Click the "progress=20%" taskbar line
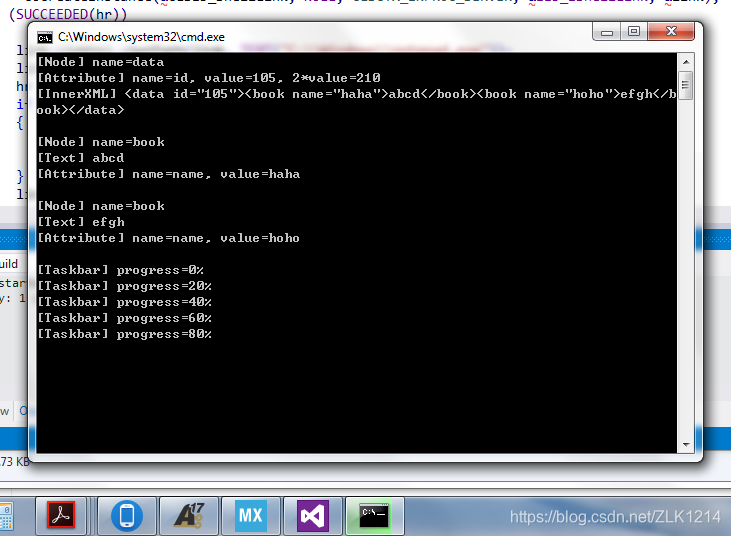731x536 pixels. coord(124,286)
